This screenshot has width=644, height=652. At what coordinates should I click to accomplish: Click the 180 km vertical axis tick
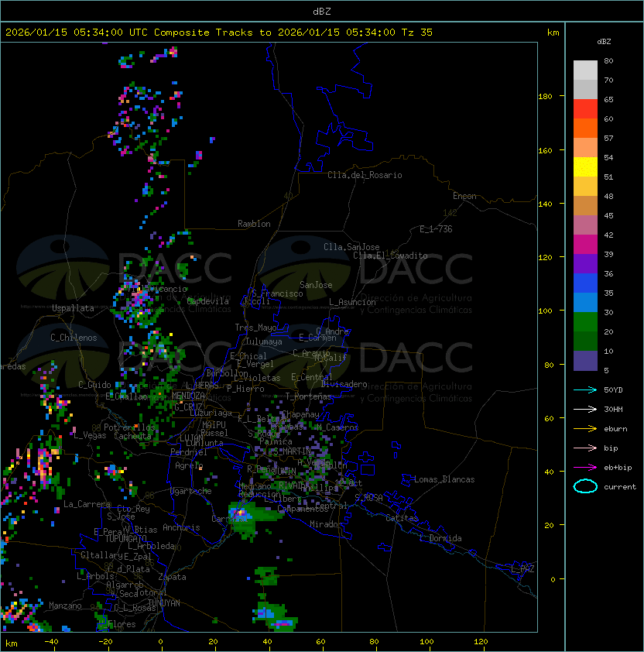click(x=545, y=97)
